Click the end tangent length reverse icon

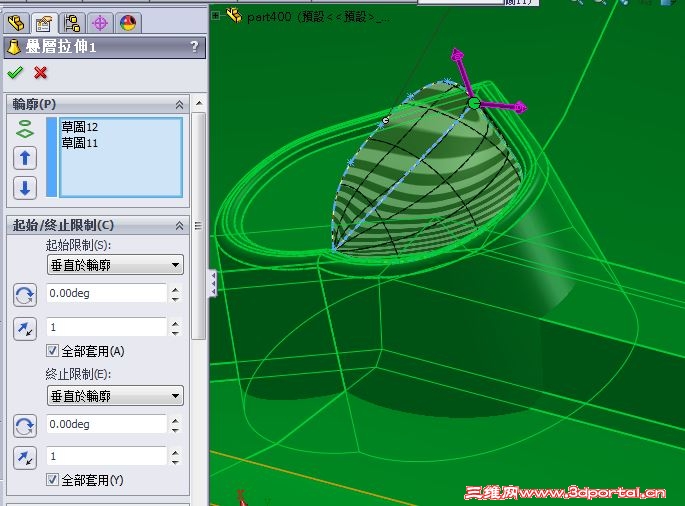click(x=25, y=458)
